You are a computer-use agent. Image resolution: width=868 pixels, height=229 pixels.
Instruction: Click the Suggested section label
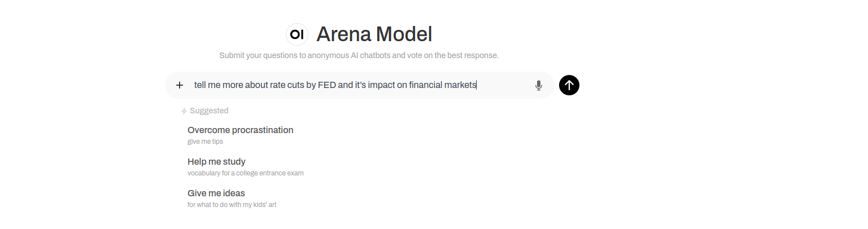coord(209,111)
